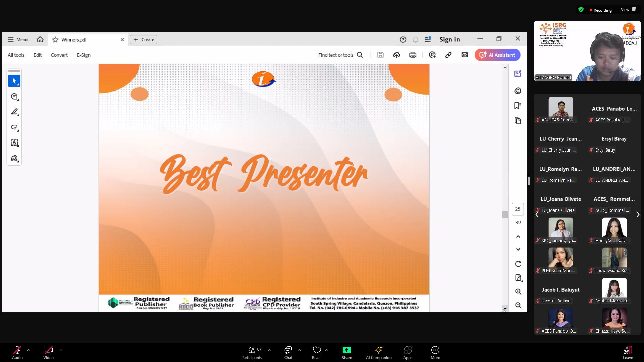Toggle microphone mute with Audio button
Image resolution: width=644 pixels, height=362 pixels.
click(17, 353)
